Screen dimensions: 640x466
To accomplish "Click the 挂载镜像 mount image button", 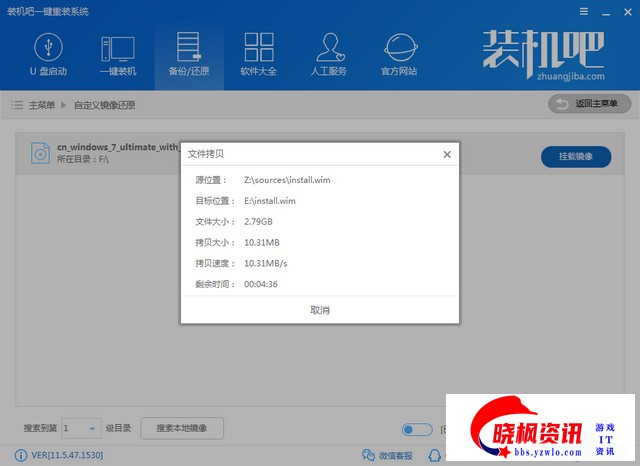I will click(575, 156).
